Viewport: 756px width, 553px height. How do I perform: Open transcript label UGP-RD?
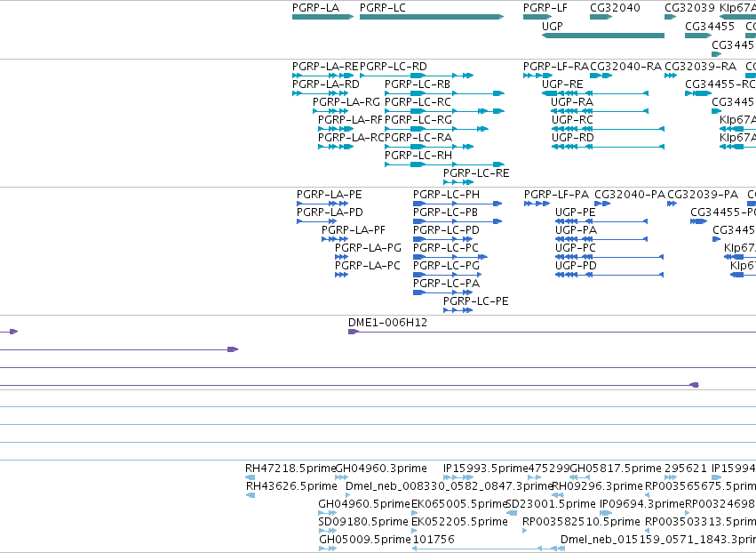pyautogui.click(x=573, y=138)
